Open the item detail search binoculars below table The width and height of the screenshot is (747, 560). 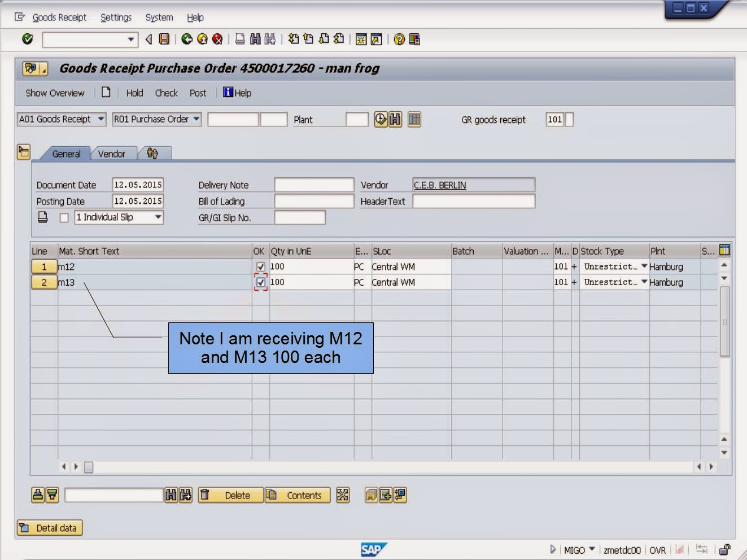click(x=171, y=495)
